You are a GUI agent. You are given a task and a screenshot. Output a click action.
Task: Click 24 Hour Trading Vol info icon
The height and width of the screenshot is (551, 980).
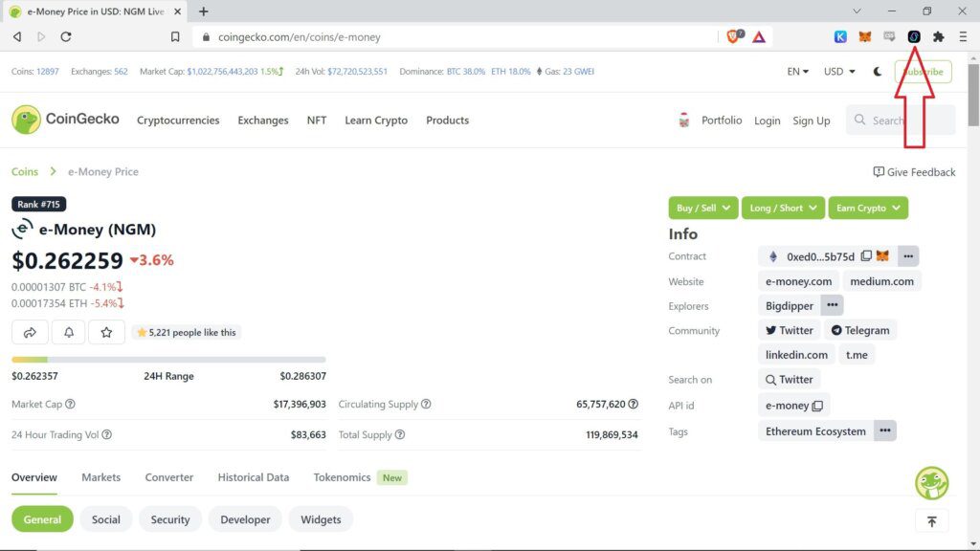(x=107, y=434)
